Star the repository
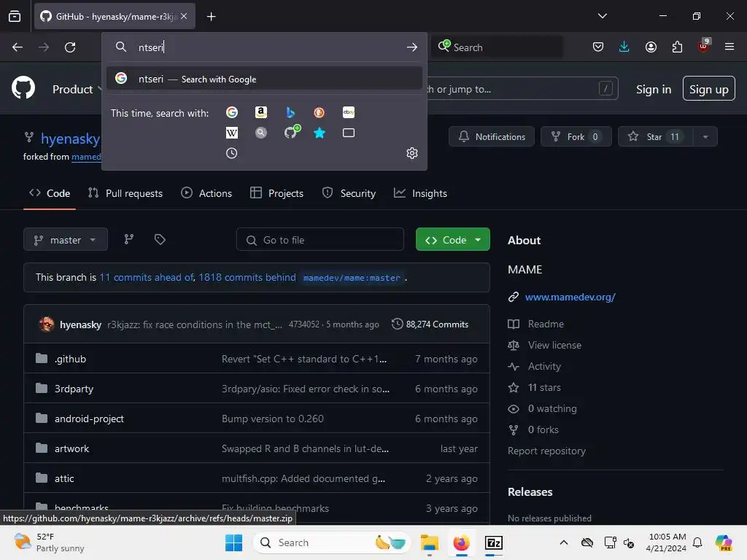Image resolution: width=747 pixels, height=560 pixels. [x=656, y=137]
